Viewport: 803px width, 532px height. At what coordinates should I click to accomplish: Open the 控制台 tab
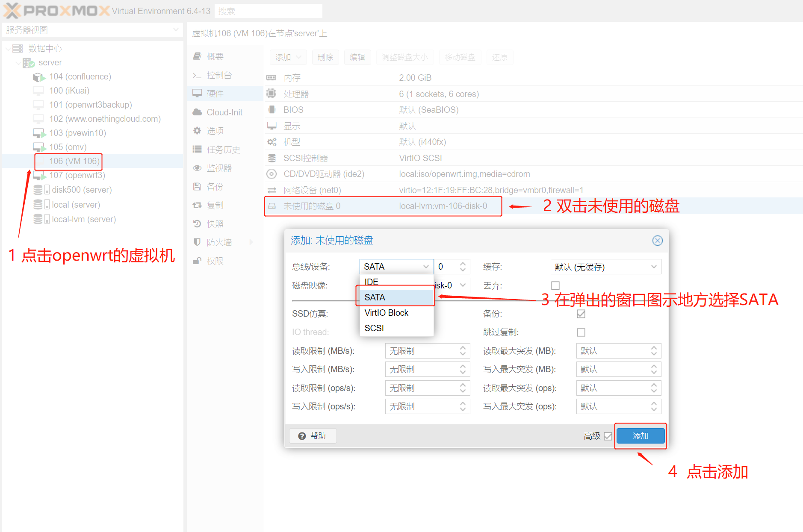pyautogui.click(x=225, y=75)
